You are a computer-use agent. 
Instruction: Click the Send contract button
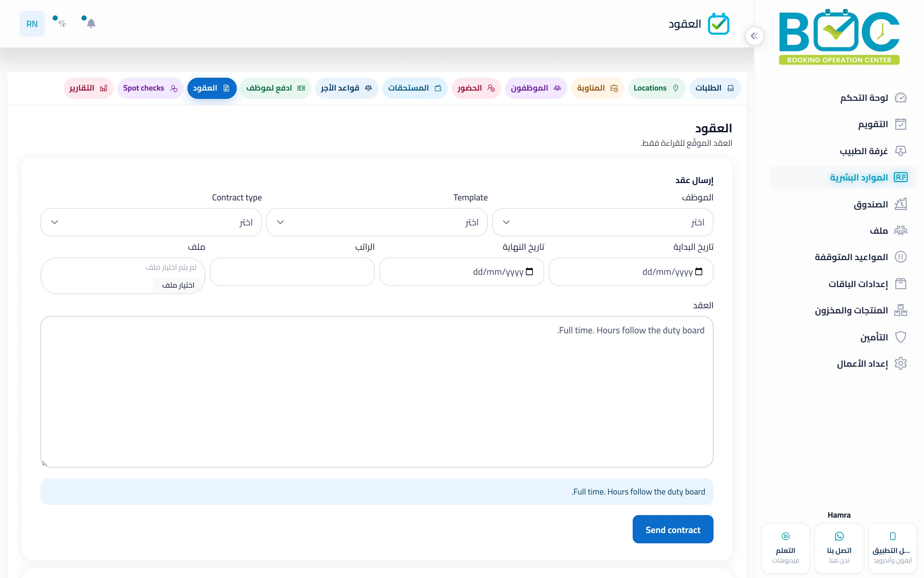(x=673, y=530)
